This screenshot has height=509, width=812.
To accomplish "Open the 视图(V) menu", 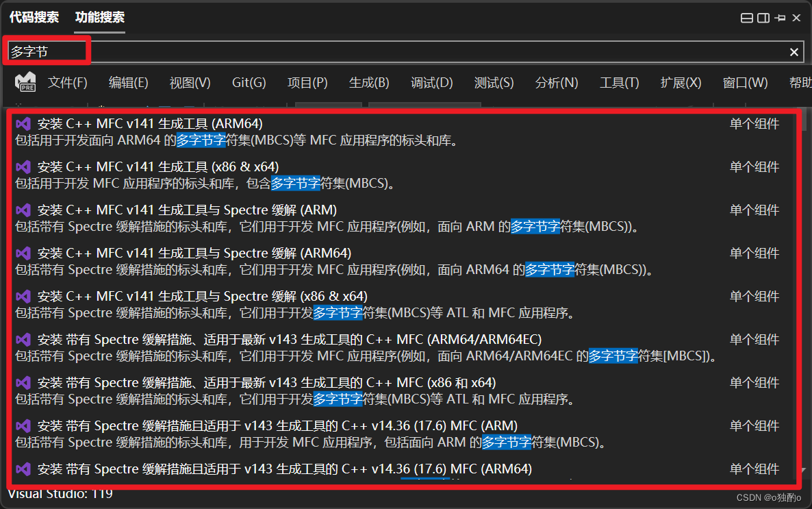I will click(x=190, y=82).
